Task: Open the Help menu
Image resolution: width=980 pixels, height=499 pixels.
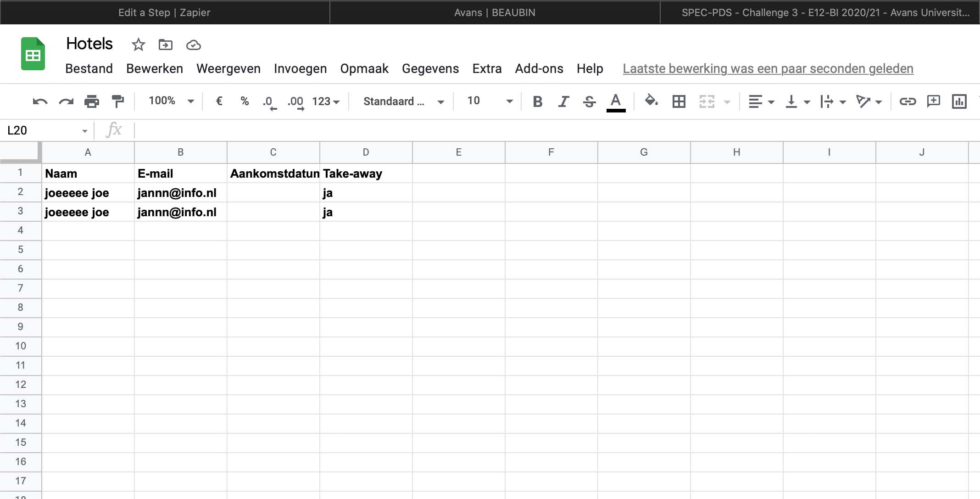Action: pyautogui.click(x=590, y=69)
